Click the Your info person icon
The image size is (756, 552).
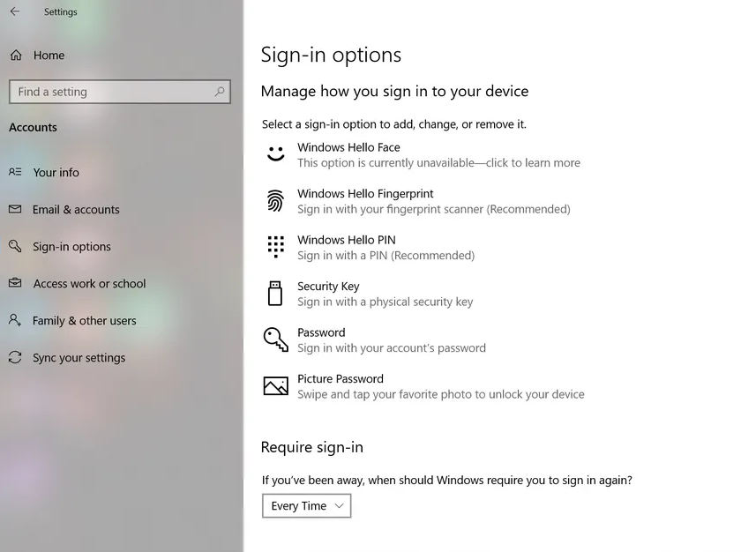[15, 172]
